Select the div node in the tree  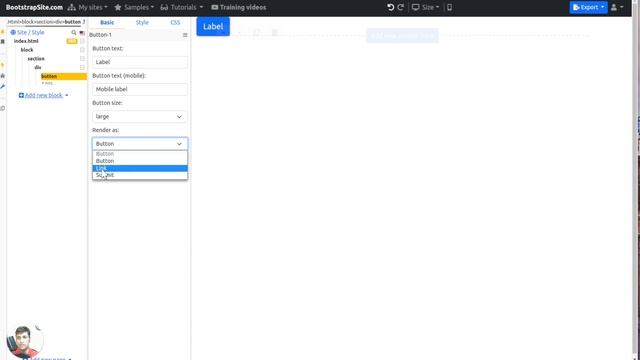(38, 67)
